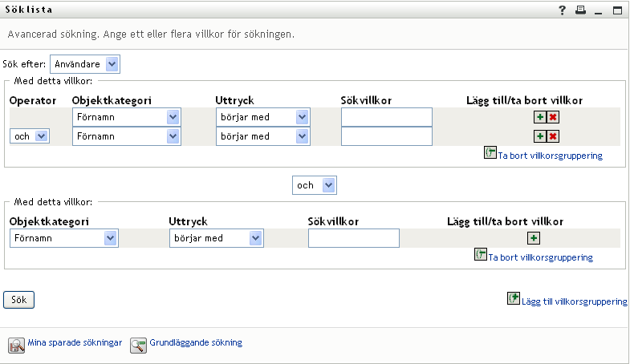630x364 pixels.
Task: Click Sökvillkor text field in lower group
Action: coord(353,238)
